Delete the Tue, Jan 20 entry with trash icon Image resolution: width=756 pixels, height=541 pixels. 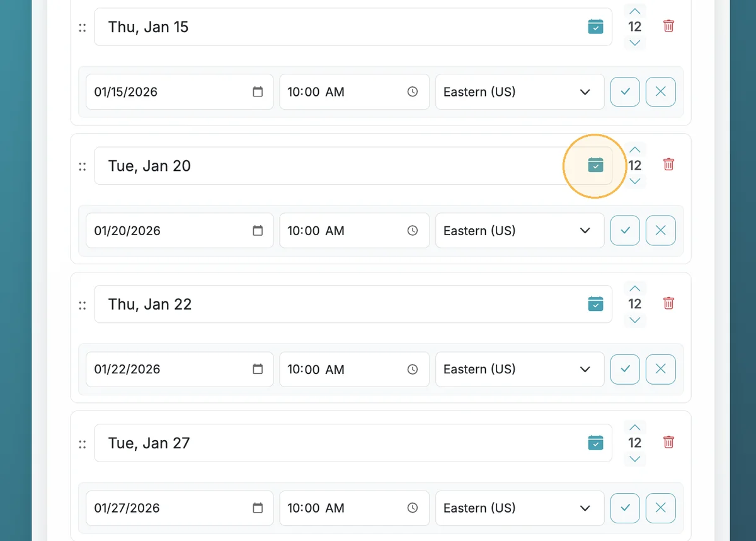coord(669,165)
